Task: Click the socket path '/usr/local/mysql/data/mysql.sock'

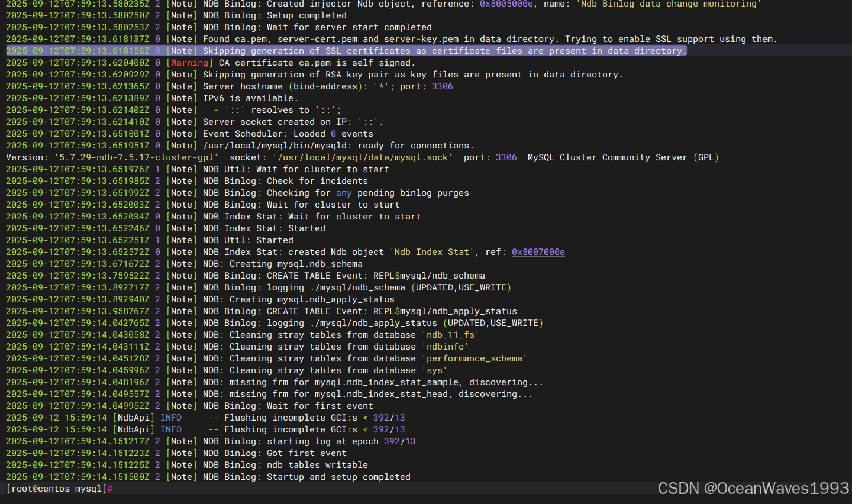Action: pos(362,157)
